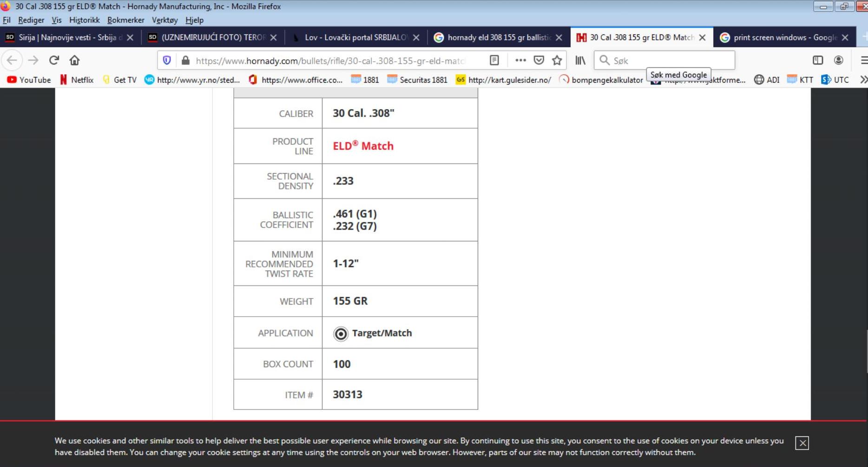Open ADI bookmark

[x=767, y=80]
